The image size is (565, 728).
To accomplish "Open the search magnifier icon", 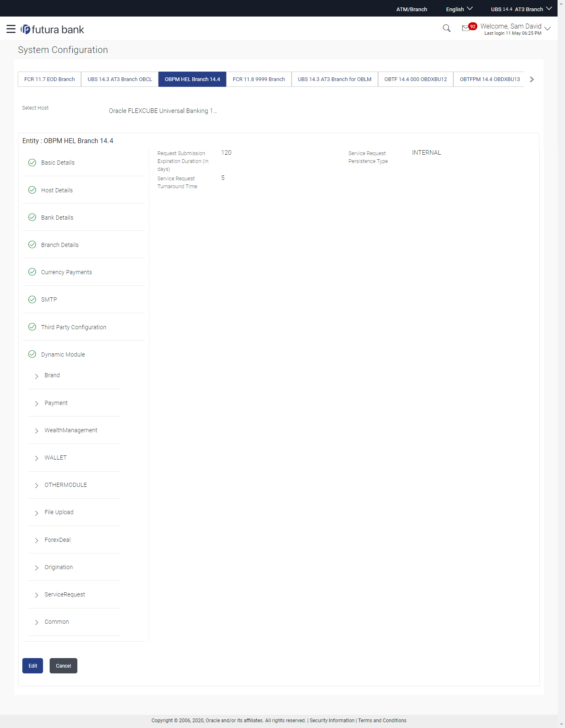I will pyautogui.click(x=446, y=28).
